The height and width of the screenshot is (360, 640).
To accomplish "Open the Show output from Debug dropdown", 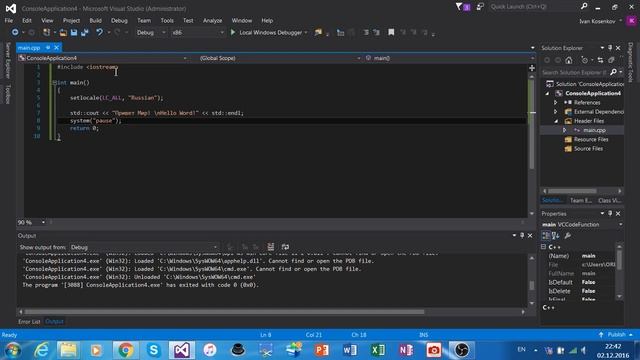I will pyautogui.click(x=144, y=247).
